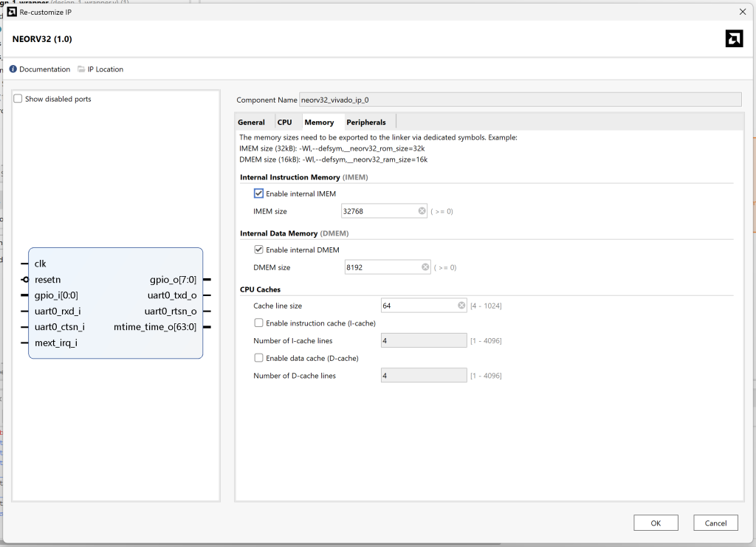Uncheck Enable internal DMEM
Image resolution: width=756 pixels, height=547 pixels.
click(x=258, y=250)
